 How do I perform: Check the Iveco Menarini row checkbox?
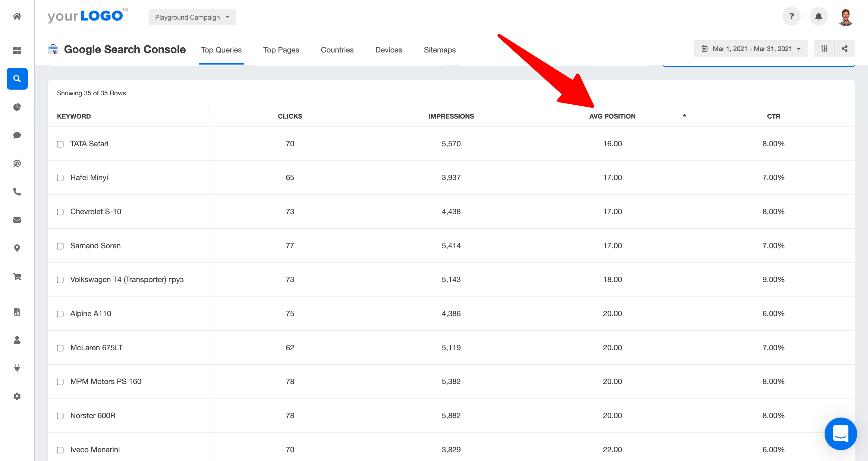pos(60,450)
